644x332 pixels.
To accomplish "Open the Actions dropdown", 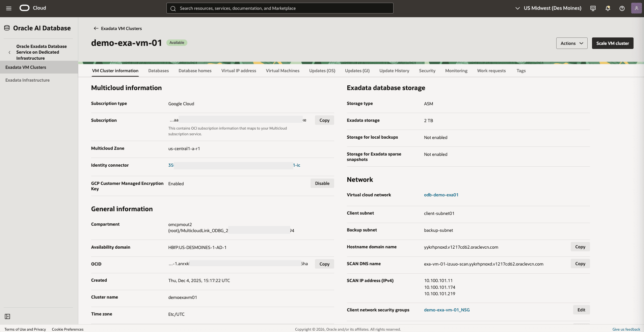I will click(571, 43).
